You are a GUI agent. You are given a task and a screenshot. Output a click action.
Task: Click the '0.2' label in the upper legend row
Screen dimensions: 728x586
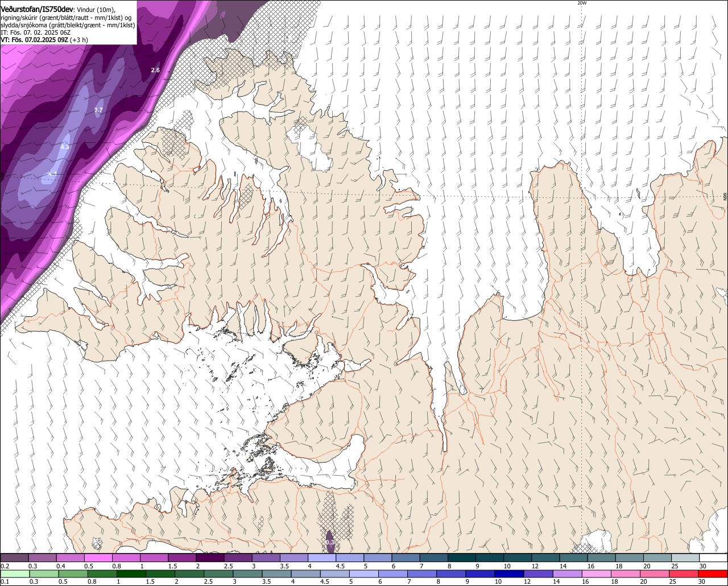(5, 566)
